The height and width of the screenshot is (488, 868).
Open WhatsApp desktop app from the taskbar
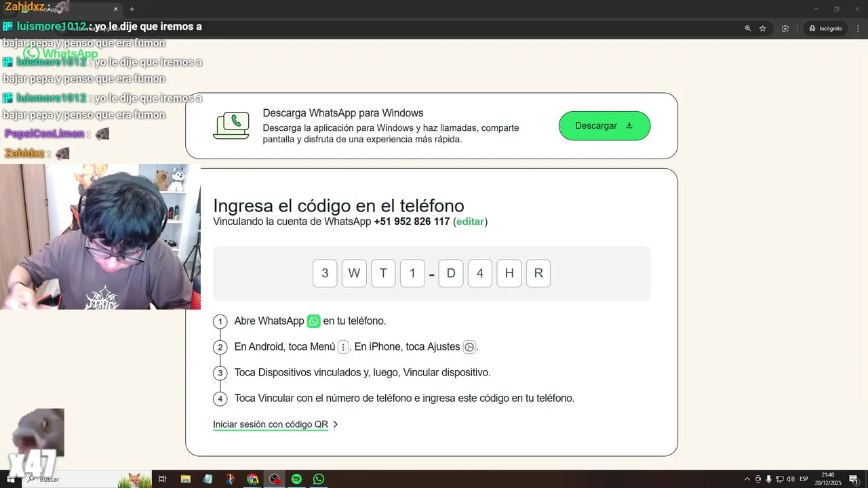[319, 479]
